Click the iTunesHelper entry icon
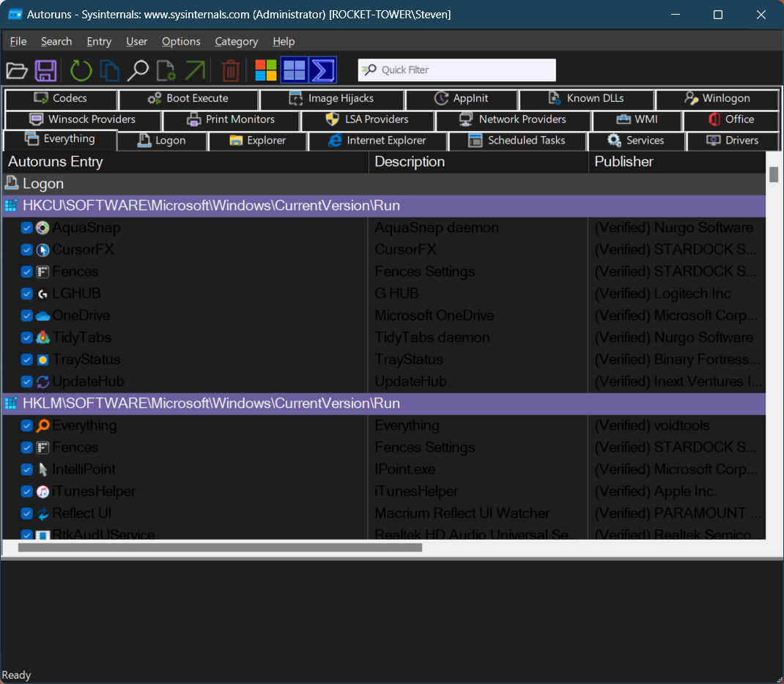This screenshot has height=684, width=784. 43,491
